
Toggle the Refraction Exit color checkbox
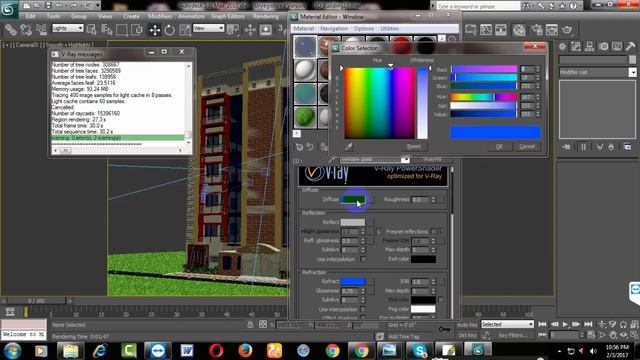[x=441, y=300]
